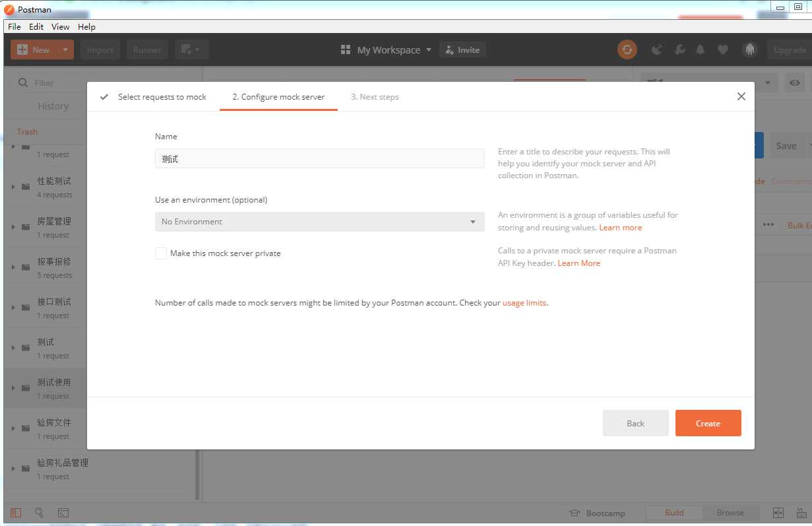Click the magnifier icon in Filter box
This screenshot has height=526, width=812.
pyautogui.click(x=23, y=83)
